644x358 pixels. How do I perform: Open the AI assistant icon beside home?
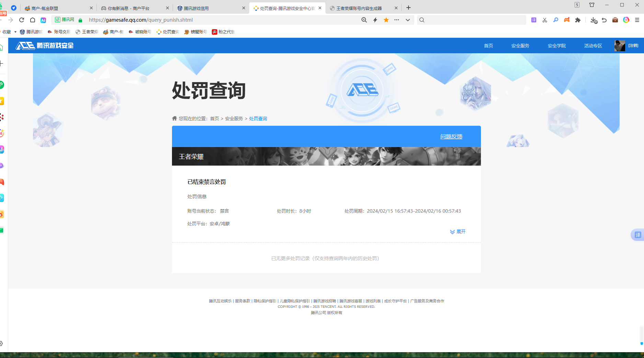pyautogui.click(x=43, y=20)
